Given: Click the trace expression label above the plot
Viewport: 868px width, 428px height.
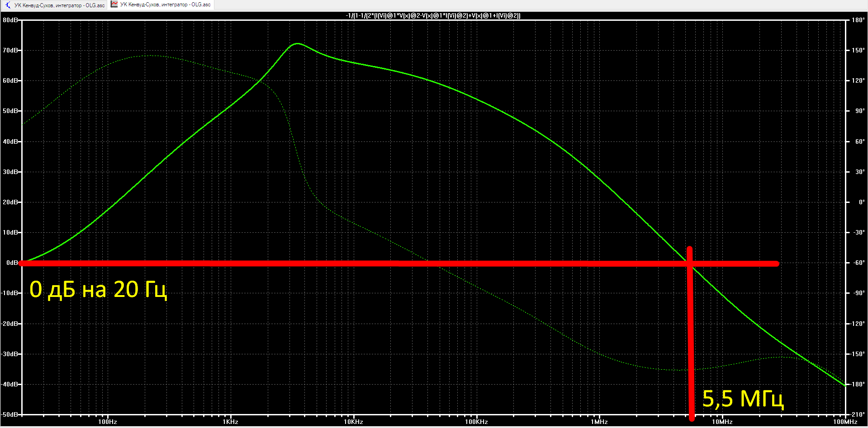Looking at the screenshot, I should coord(433,15).
